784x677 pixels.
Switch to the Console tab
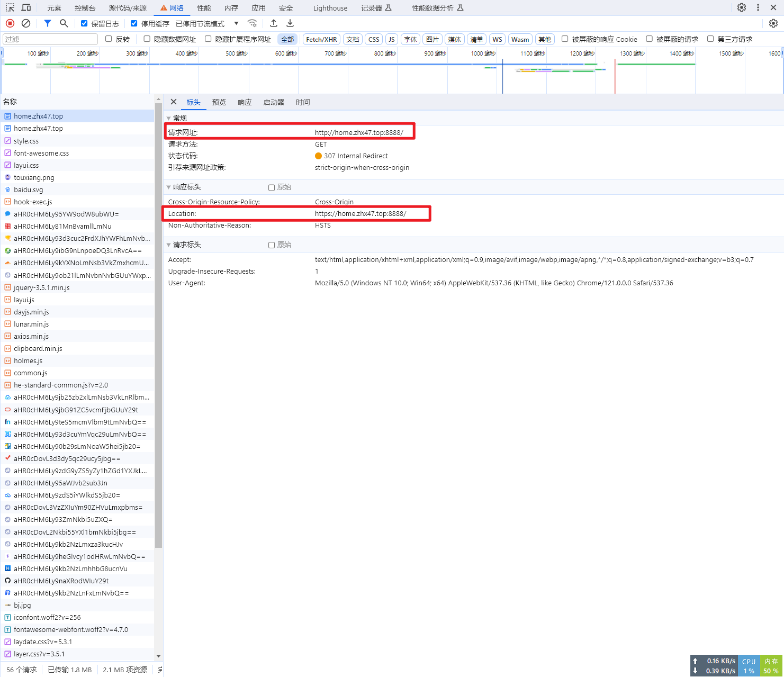85,8
